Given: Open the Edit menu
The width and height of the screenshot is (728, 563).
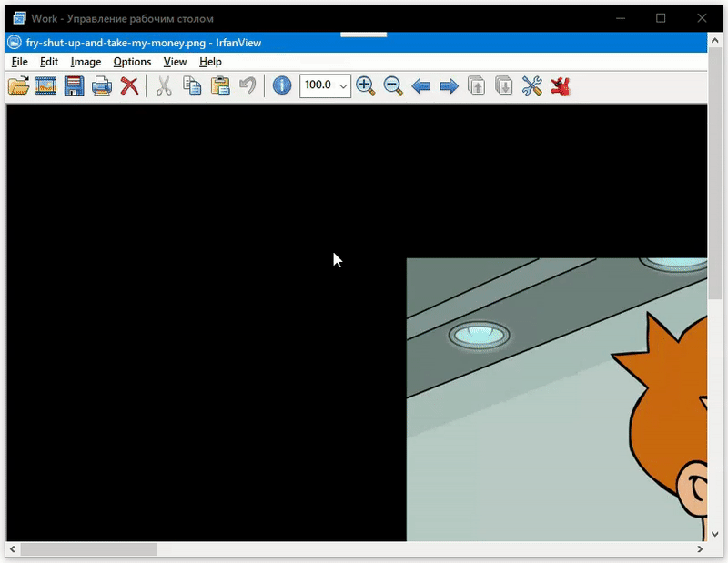Looking at the screenshot, I should point(49,62).
